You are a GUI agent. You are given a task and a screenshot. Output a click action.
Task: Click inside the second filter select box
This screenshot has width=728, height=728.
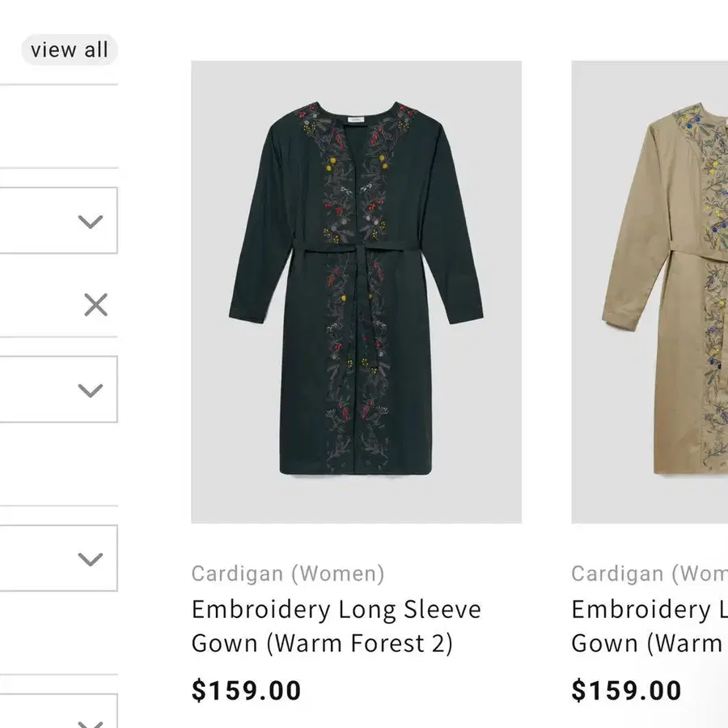tap(40, 389)
